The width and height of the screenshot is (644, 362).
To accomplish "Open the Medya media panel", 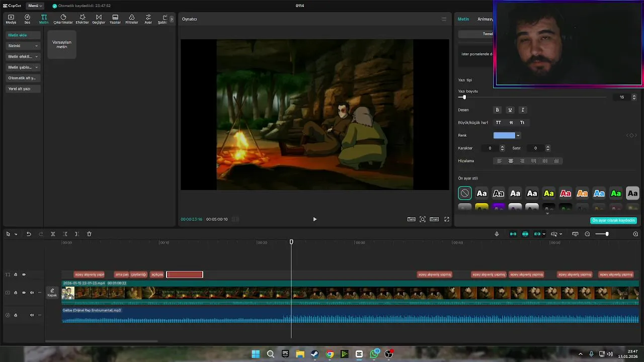I will coord(11,19).
